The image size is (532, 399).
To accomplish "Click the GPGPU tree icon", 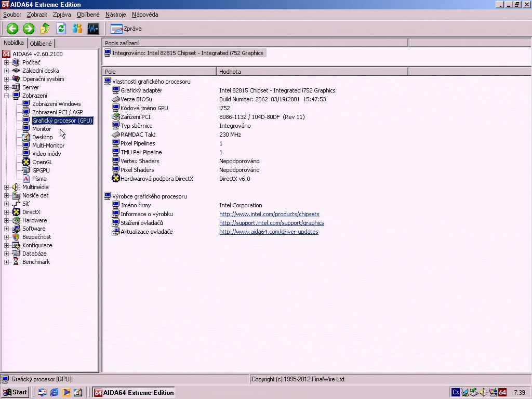I will [x=26, y=170].
